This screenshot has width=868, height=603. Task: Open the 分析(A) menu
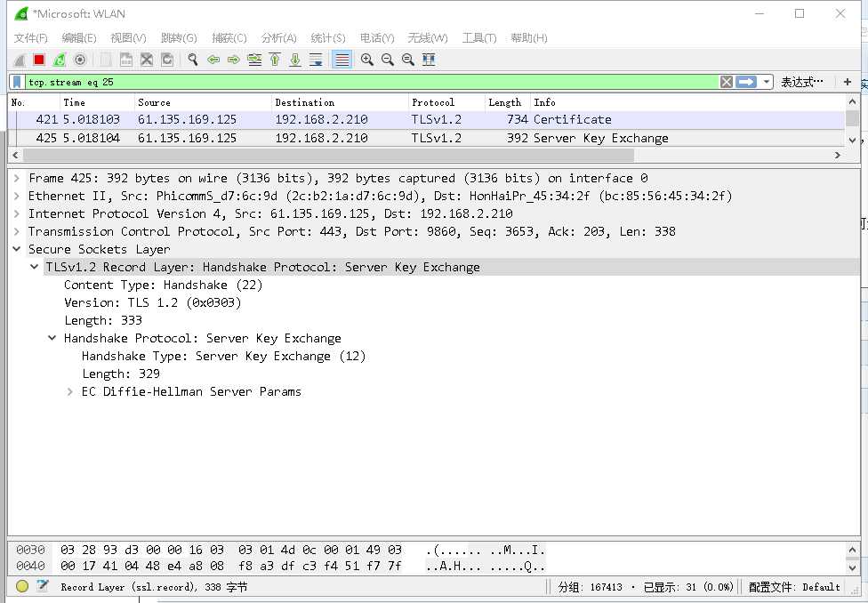(x=278, y=37)
